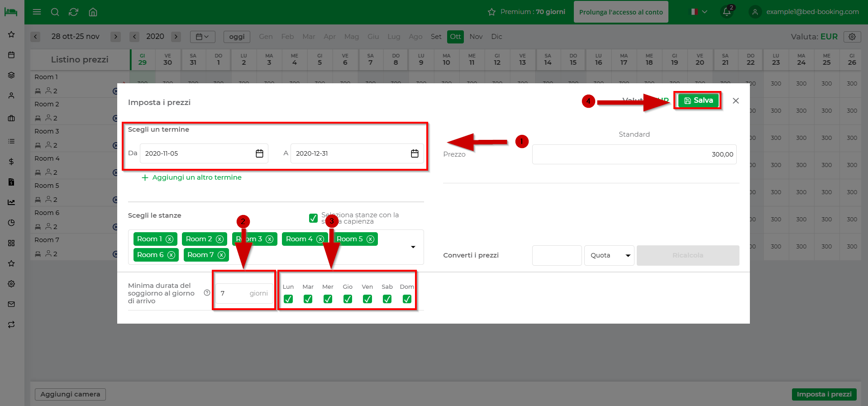This screenshot has width=868, height=406.
Task: Go to previous date range arrow
Action: [36, 37]
